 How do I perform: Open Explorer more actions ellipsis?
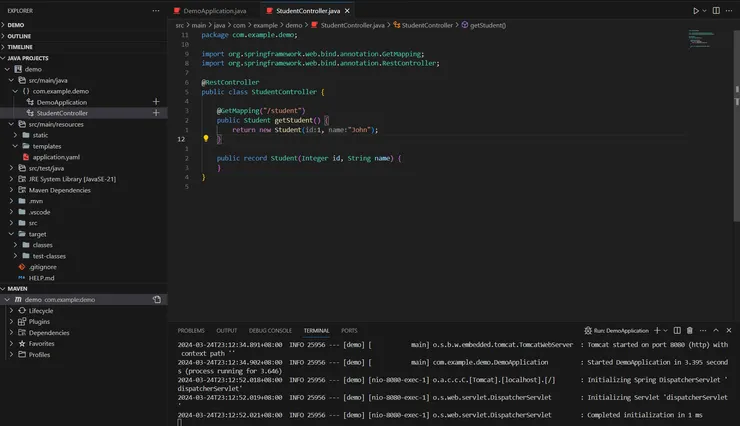click(x=155, y=10)
